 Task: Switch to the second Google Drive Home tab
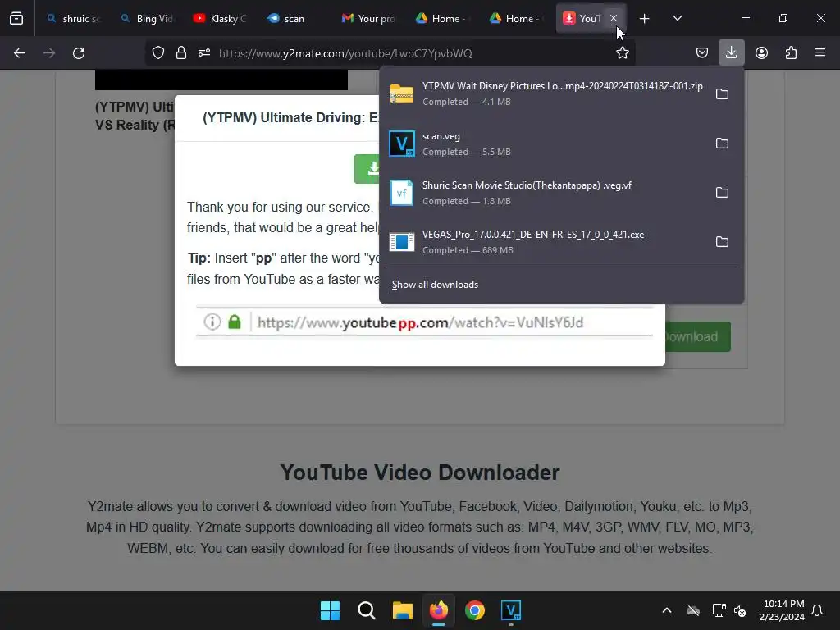click(517, 18)
